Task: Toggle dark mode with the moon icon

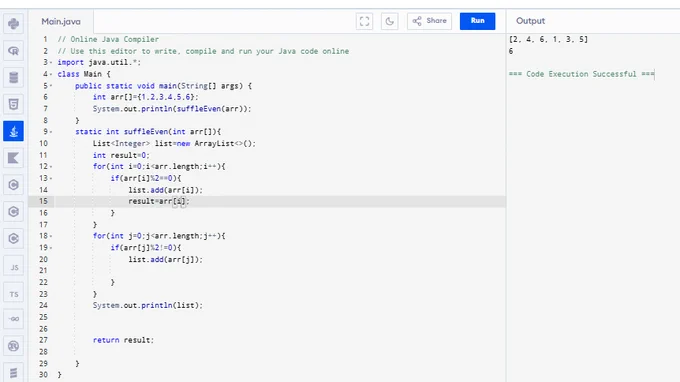Action: click(x=389, y=21)
